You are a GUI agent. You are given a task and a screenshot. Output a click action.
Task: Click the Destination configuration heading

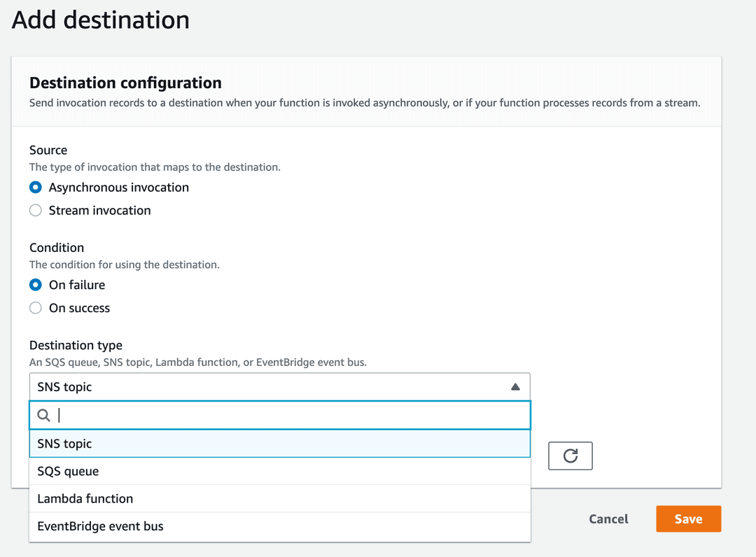pos(125,83)
